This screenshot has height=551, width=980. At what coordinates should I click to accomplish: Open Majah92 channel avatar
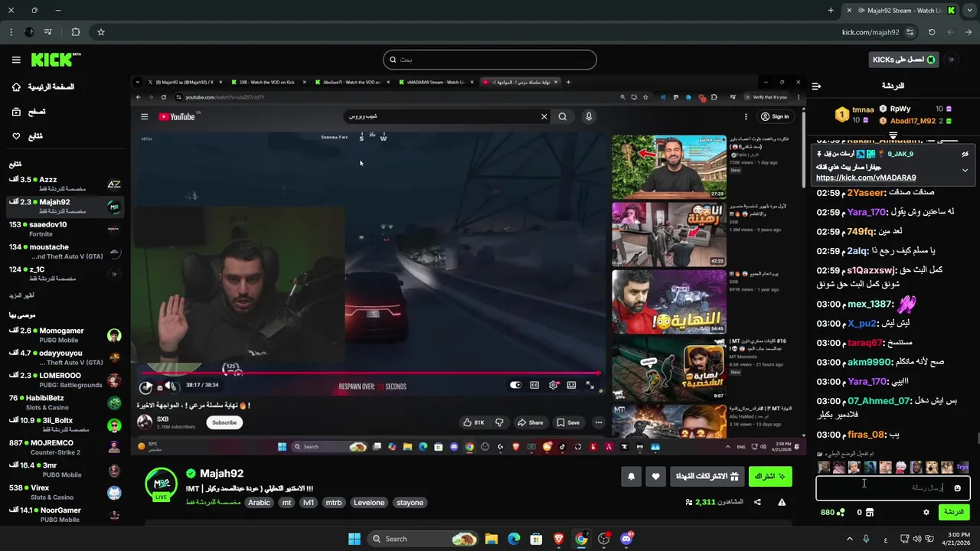pos(161,483)
